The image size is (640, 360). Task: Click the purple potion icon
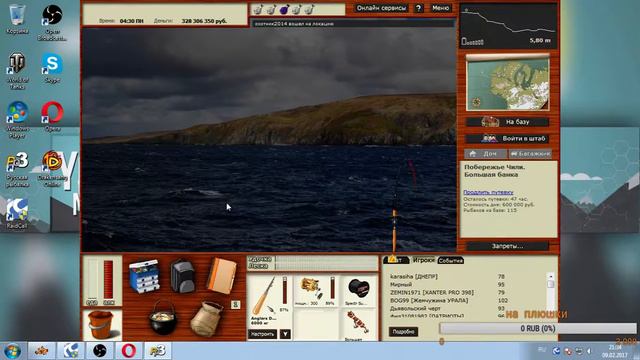pos(284,9)
